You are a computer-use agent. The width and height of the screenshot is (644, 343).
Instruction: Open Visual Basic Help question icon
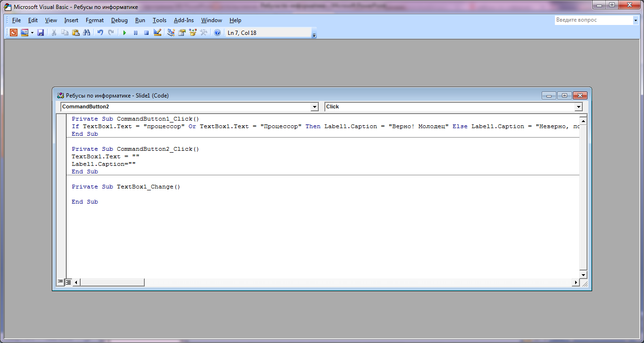(x=217, y=33)
